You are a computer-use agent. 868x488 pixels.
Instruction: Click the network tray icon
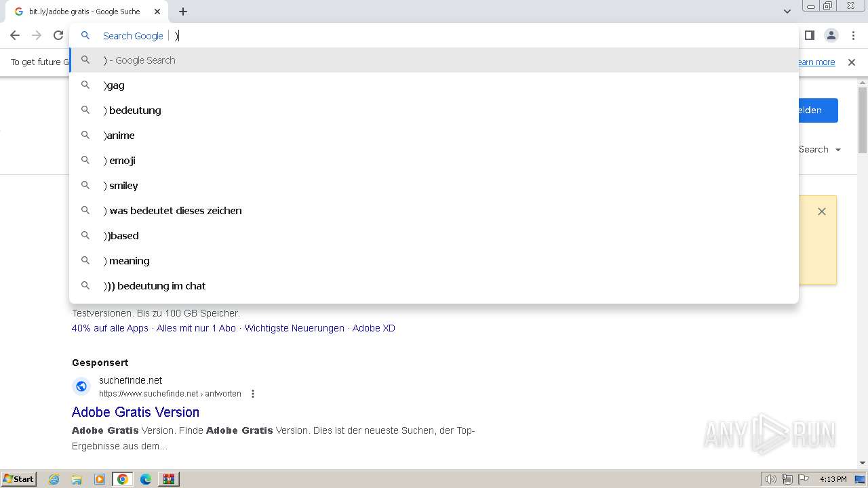(787, 479)
